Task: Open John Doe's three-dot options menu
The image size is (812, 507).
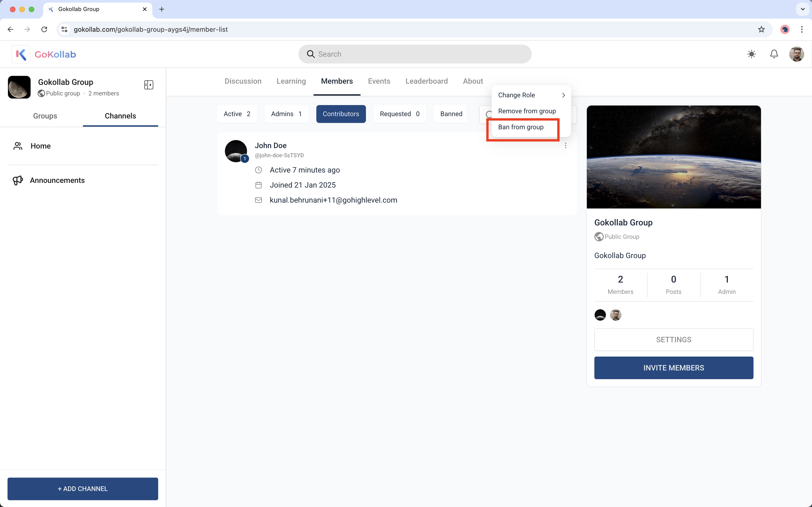Action: coord(566,145)
